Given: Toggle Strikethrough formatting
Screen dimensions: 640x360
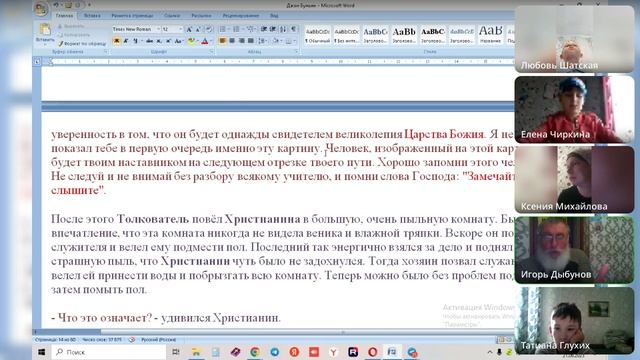Looking at the screenshot, I should tap(149, 41).
